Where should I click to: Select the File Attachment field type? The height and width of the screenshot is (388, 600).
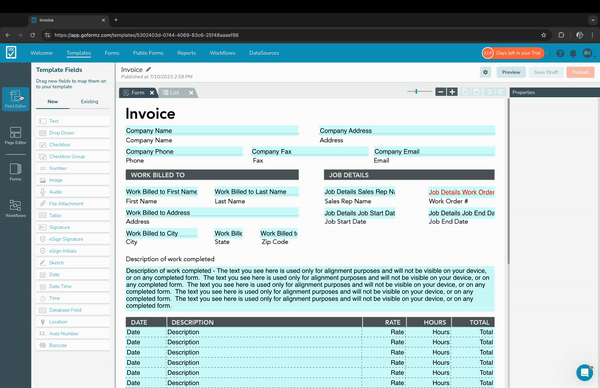[73, 204]
